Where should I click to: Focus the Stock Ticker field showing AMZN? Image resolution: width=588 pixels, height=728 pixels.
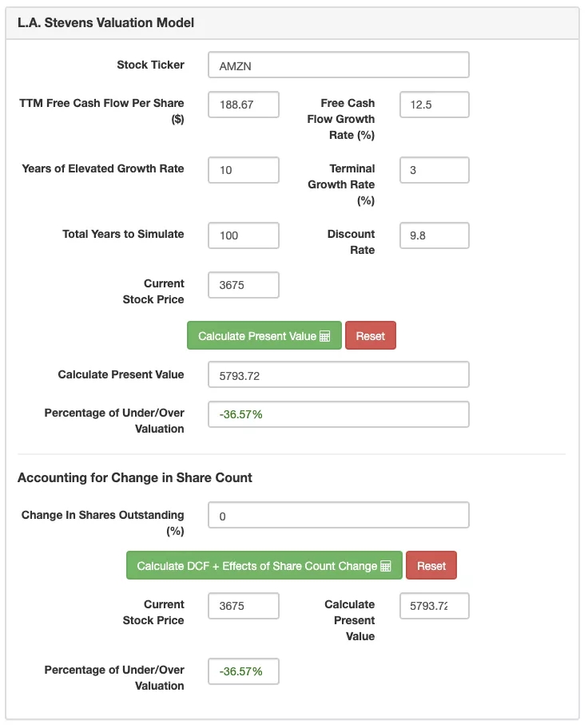point(338,65)
